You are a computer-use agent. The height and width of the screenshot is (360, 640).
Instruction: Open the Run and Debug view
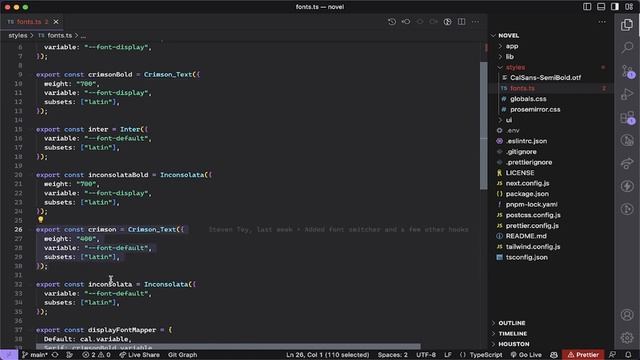tap(627, 94)
